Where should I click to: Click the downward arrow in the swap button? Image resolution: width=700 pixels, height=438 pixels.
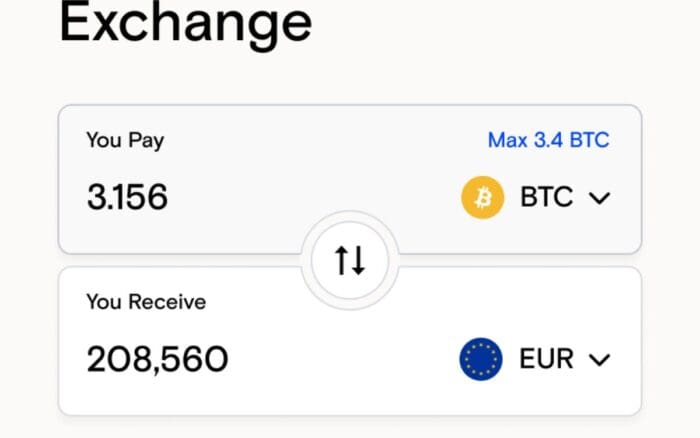358,261
